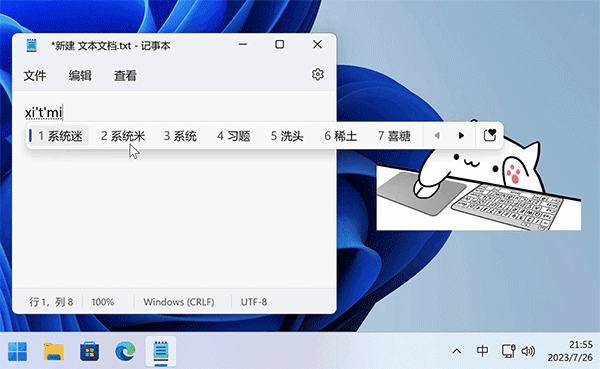The image size is (600, 369).
Task: Go to next candidate page arrow
Action: click(x=461, y=136)
